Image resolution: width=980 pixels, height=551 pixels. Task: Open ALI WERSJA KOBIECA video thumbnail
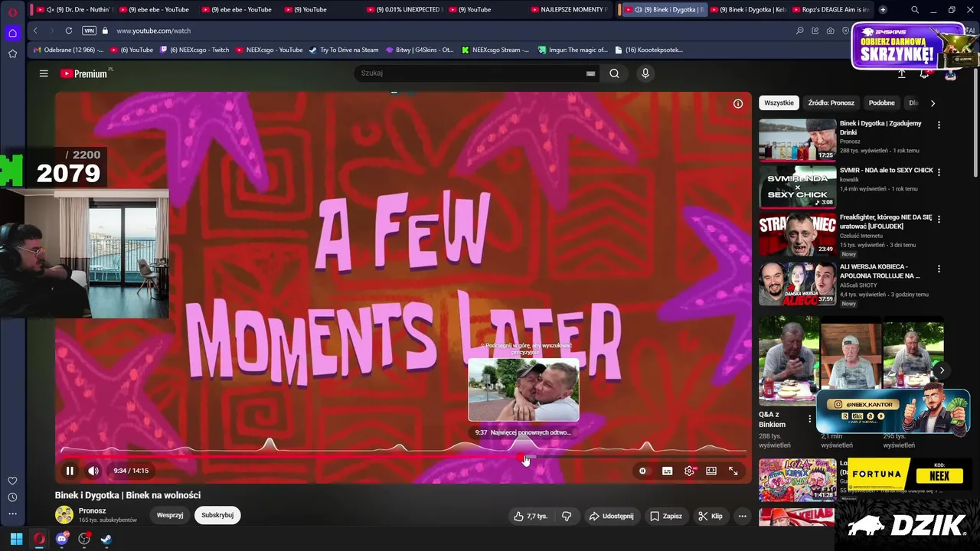click(797, 283)
